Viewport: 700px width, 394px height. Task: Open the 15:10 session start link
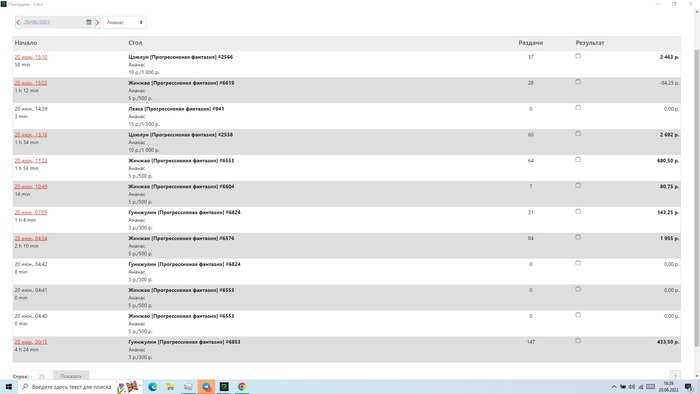(x=31, y=57)
